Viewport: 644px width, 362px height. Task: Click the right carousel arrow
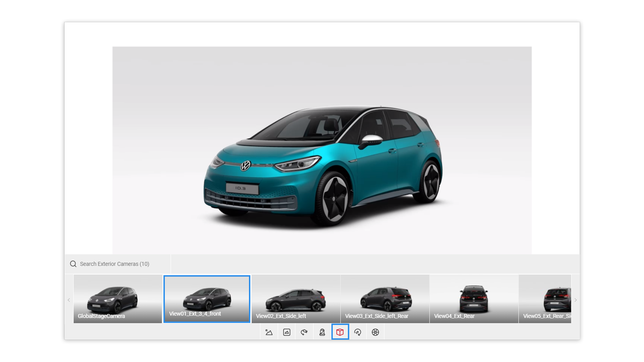tap(576, 300)
